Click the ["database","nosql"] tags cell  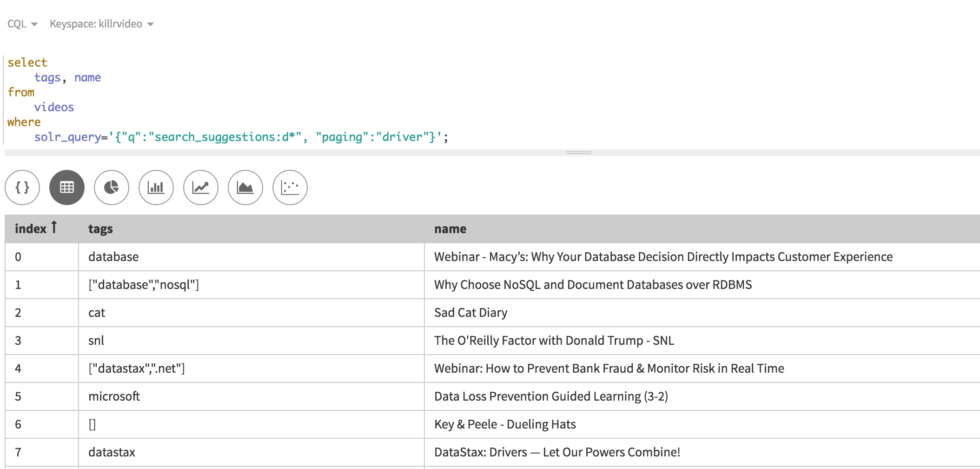tap(144, 285)
